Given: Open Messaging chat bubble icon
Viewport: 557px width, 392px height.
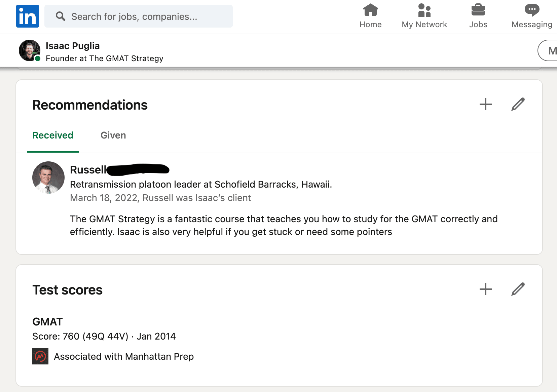Looking at the screenshot, I should click(531, 10).
